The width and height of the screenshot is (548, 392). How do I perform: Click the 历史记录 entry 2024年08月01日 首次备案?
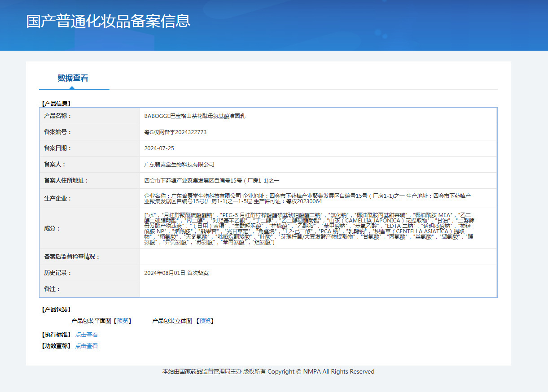pos(176,273)
